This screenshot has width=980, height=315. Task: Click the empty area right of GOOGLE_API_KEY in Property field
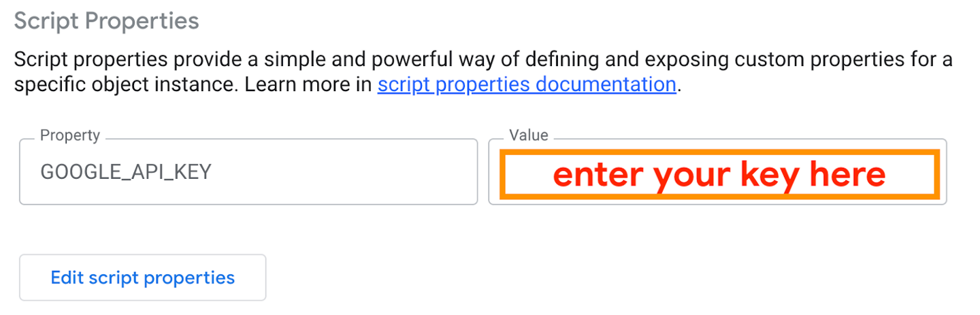pyautogui.click(x=340, y=173)
